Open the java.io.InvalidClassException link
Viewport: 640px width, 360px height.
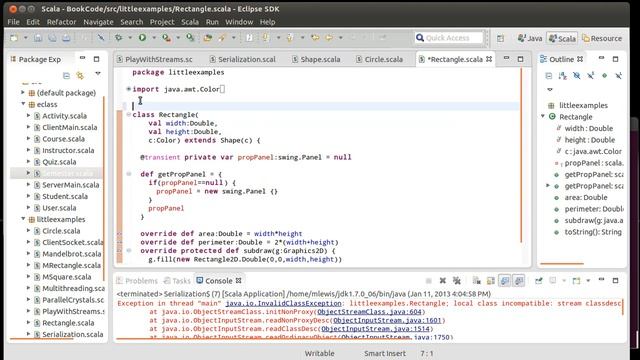tap(283, 303)
